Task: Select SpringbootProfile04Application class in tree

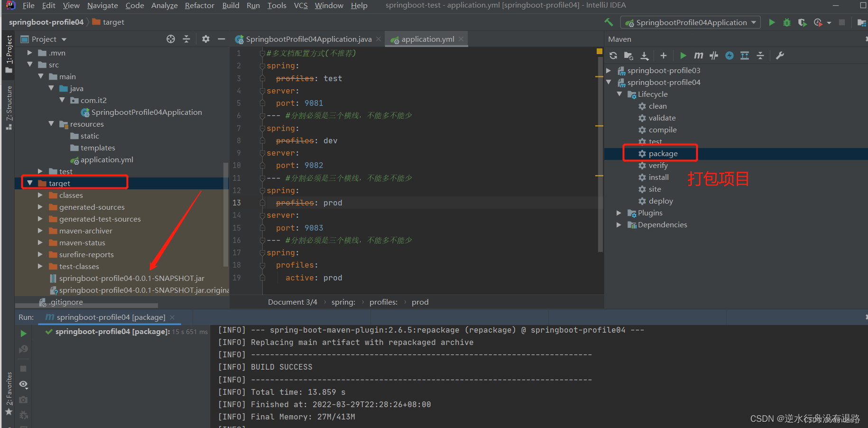Action: pyautogui.click(x=146, y=112)
